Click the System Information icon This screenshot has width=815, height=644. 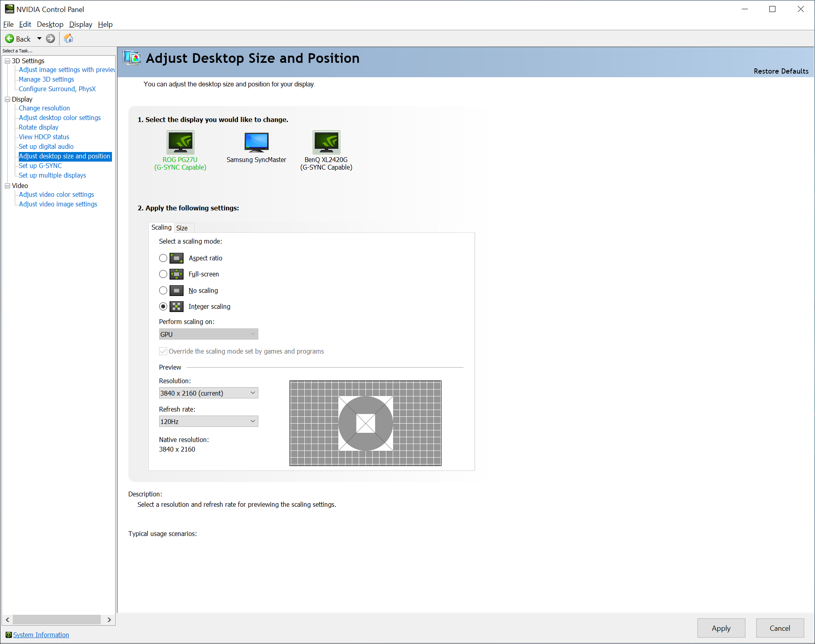[8, 635]
